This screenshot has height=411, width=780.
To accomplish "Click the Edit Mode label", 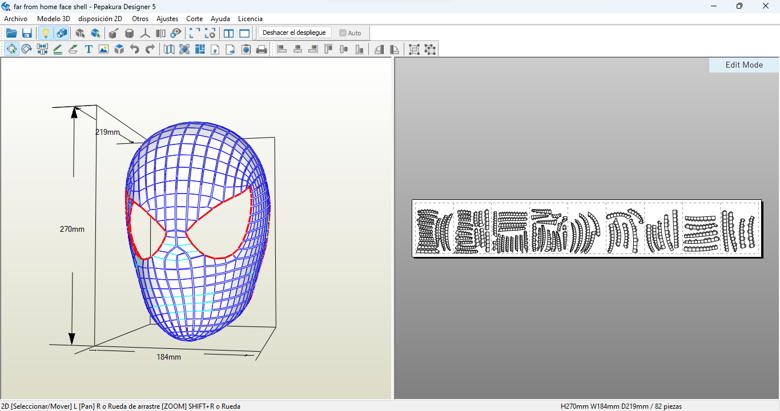I will coord(744,65).
